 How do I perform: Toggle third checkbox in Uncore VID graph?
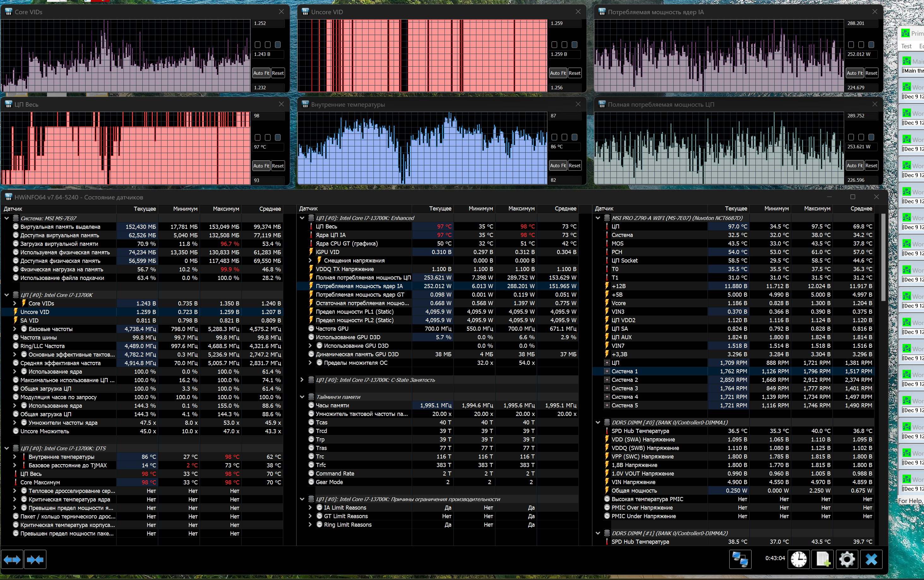pyautogui.click(x=575, y=45)
